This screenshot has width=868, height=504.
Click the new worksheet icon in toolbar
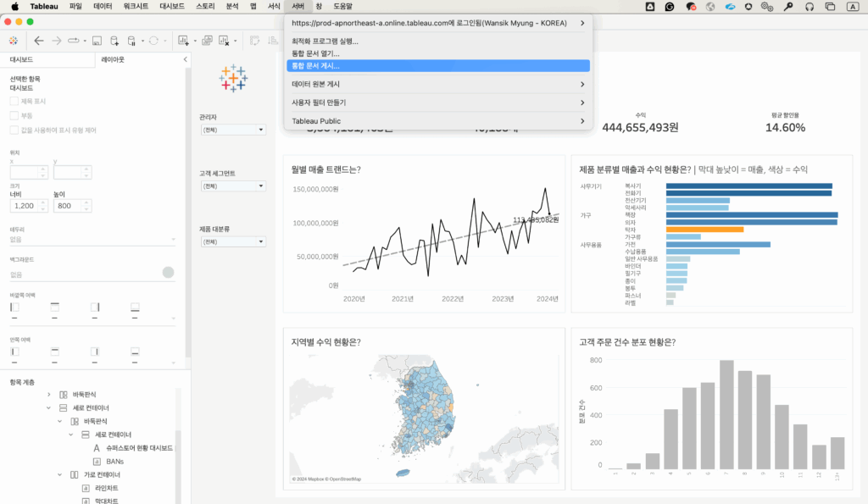click(183, 41)
